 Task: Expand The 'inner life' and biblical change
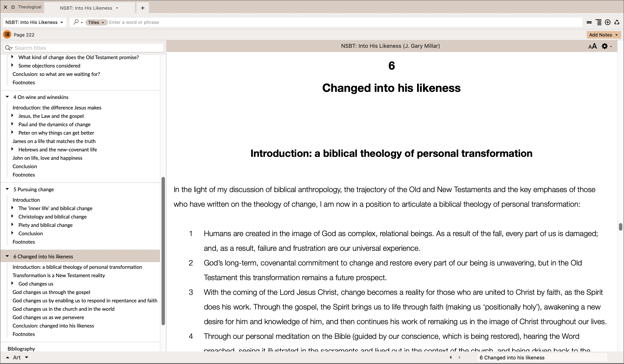point(12,208)
